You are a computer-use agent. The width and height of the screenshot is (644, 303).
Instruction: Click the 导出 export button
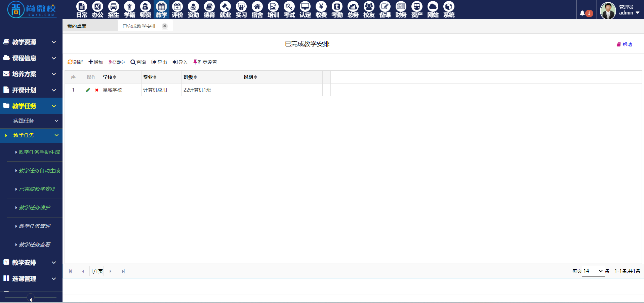pyautogui.click(x=159, y=62)
